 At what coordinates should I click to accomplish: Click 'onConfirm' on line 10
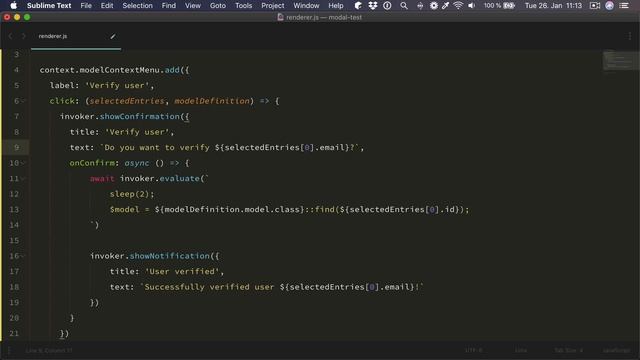pyautogui.click(x=92, y=163)
